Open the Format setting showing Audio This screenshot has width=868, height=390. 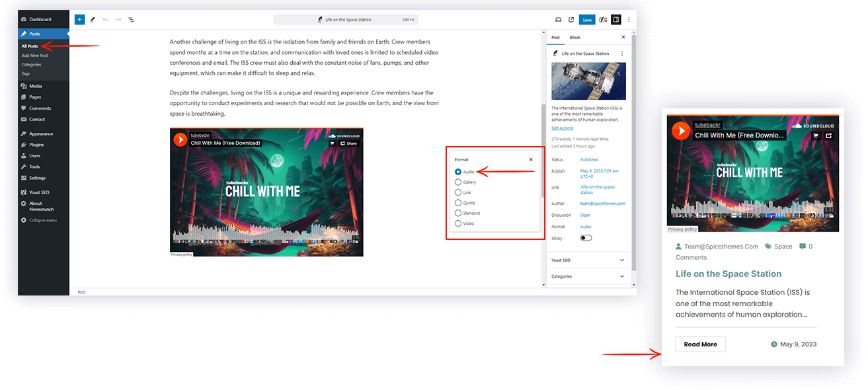(586, 227)
